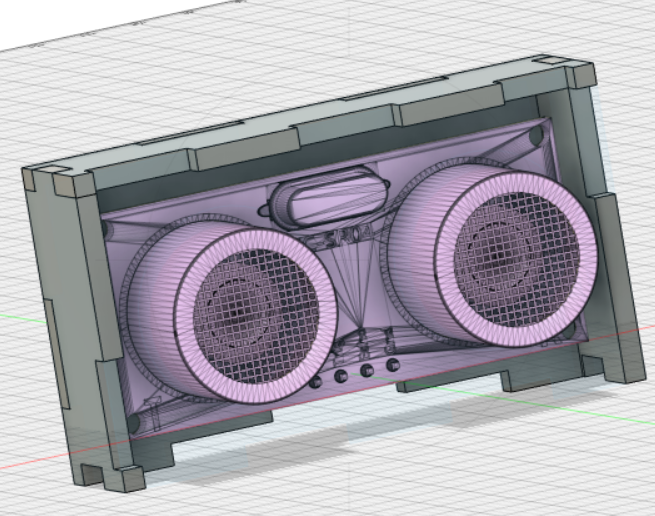Viewport: 655px width, 516px height.
Task: Select the bottom-left mounting hole of sensor board
Action: click(x=133, y=424)
